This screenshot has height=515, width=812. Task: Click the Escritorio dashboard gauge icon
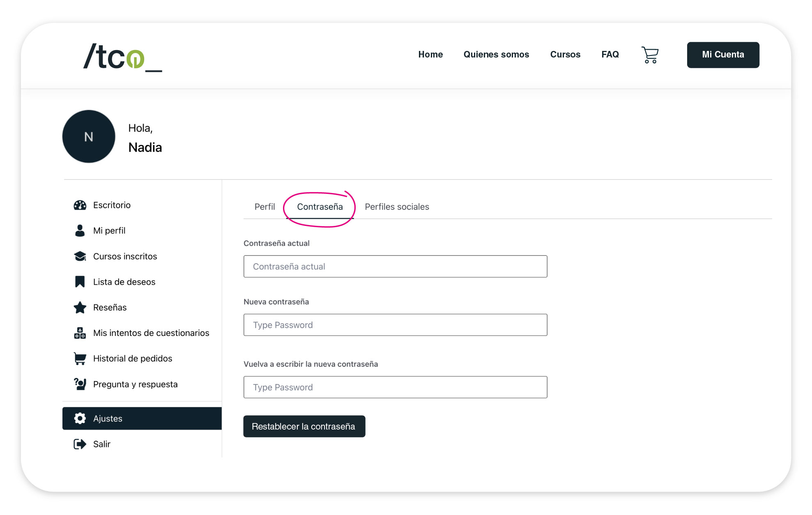point(80,205)
